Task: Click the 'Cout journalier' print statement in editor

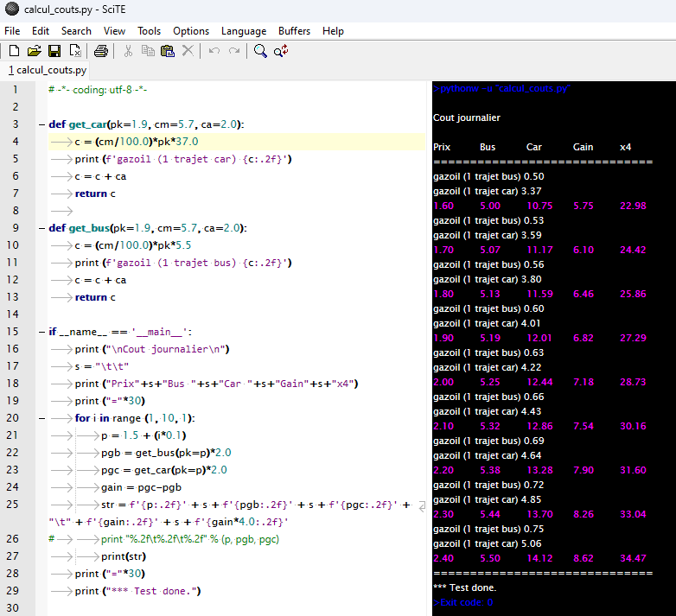Action: coord(152,349)
